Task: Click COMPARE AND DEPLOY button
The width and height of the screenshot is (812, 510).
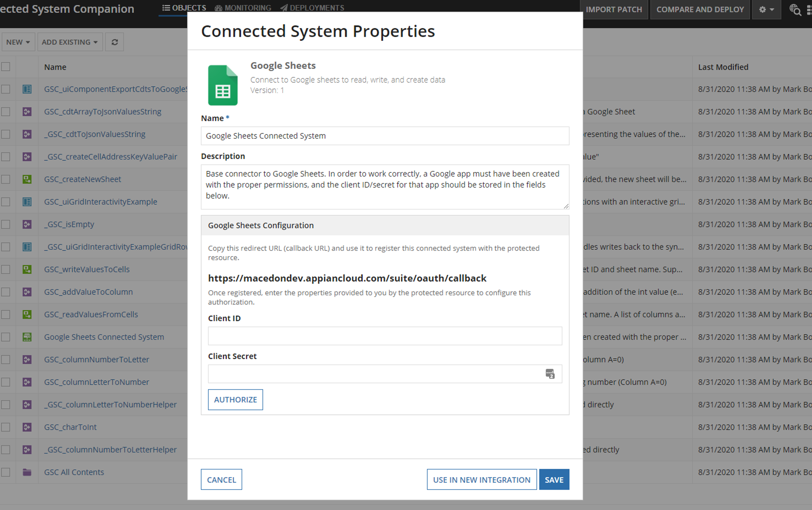Action: coord(700,10)
